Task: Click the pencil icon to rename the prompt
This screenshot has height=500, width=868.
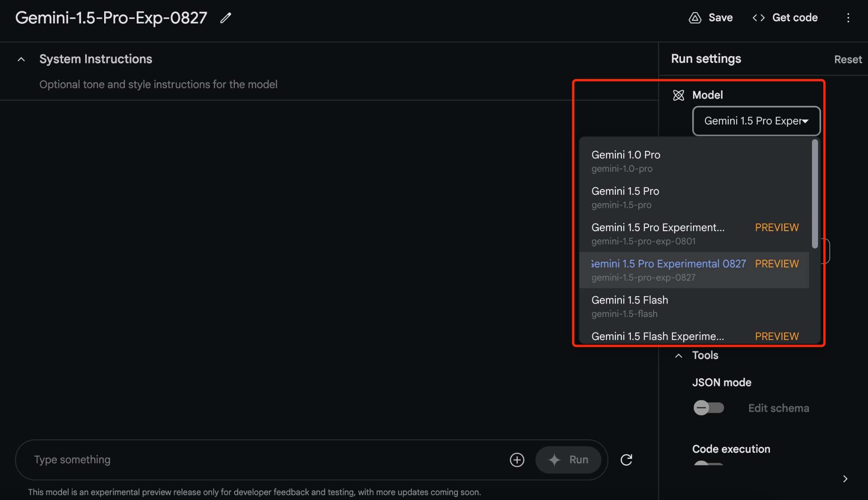Action: [225, 18]
